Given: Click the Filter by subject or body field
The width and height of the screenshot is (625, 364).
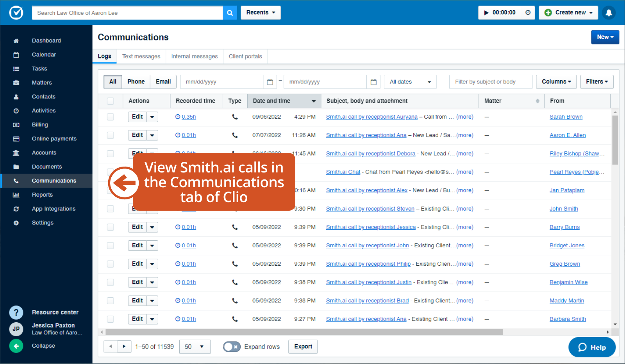Looking at the screenshot, I should (x=491, y=82).
